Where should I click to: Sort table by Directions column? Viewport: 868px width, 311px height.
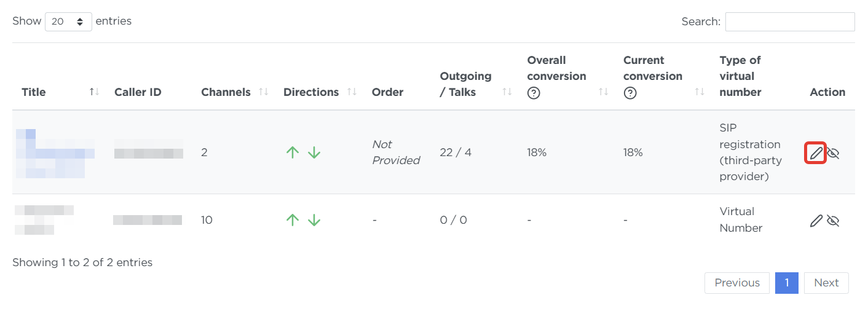click(x=352, y=92)
